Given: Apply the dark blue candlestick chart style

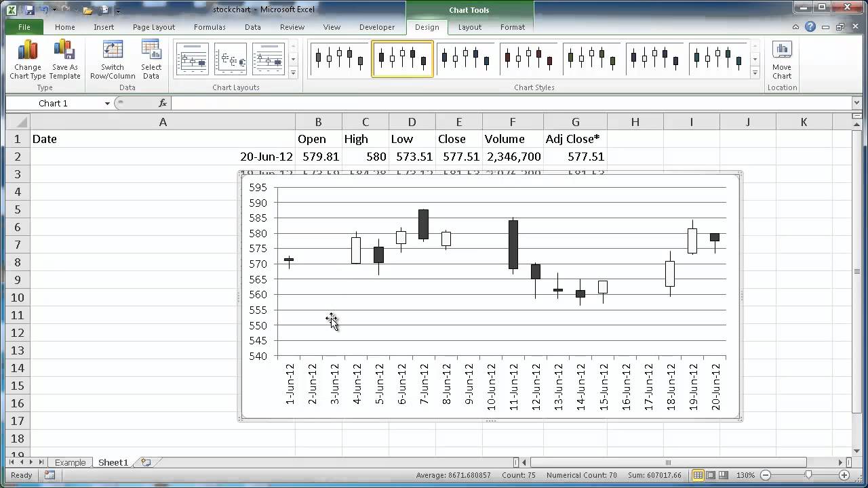Looking at the screenshot, I should tap(465, 59).
